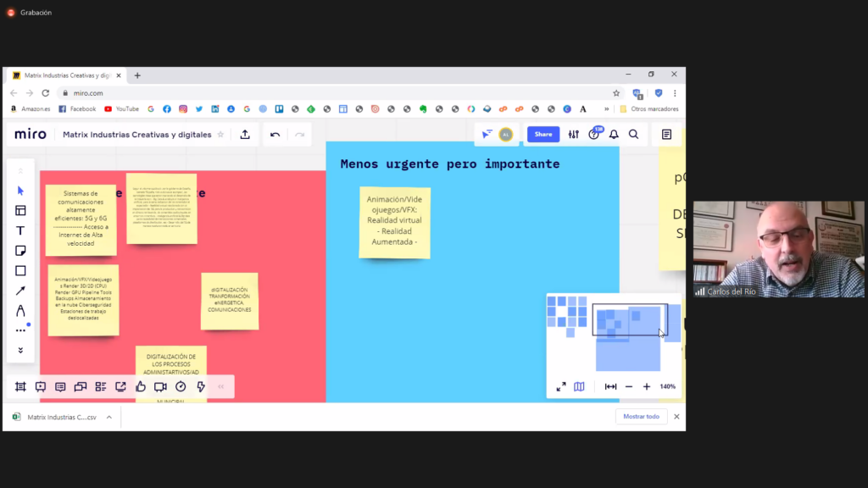Image resolution: width=868 pixels, height=488 pixels.
Task: Click the 140% zoom level indicator
Action: click(x=668, y=386)
